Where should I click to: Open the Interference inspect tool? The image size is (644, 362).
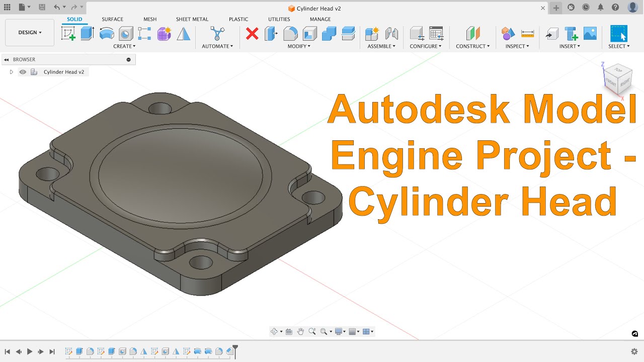click(x=508, y=34)
